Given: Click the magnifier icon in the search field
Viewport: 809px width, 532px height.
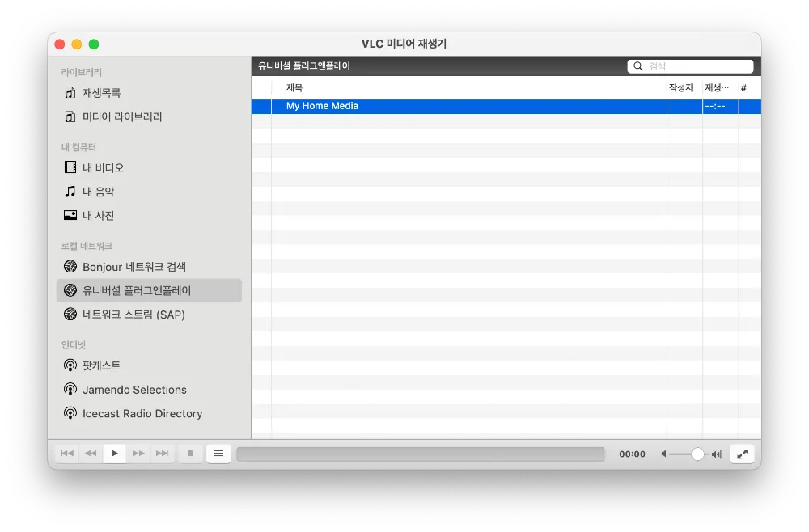Looking at the screenshot, I should click(638, 66).
